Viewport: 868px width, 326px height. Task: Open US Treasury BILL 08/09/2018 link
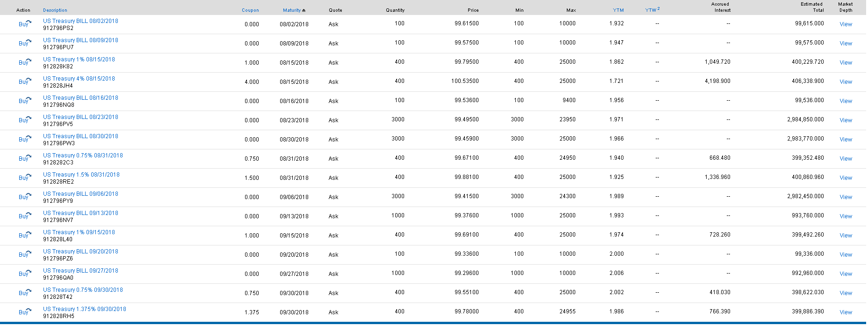(x=80, y=40)
